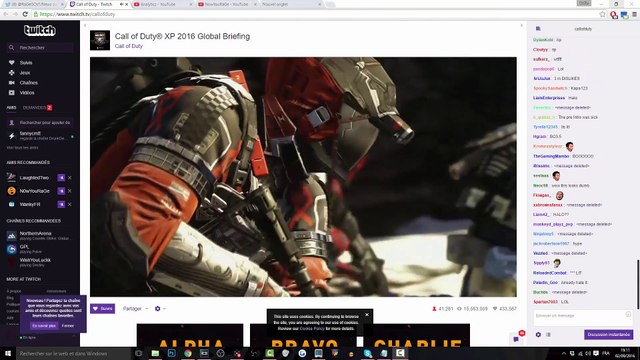640x360 pixels.
Task: Open Vidéos in the sidebar
Action: [27, 93]
